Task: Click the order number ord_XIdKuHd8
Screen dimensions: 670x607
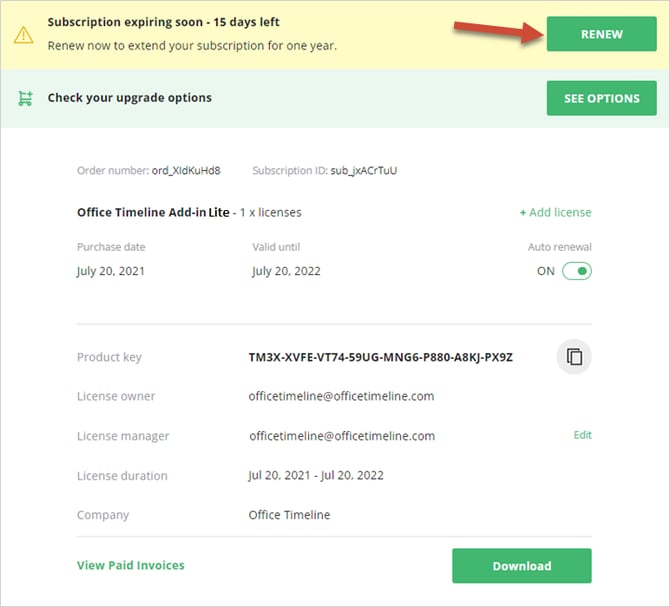Action: click(186, 170)
